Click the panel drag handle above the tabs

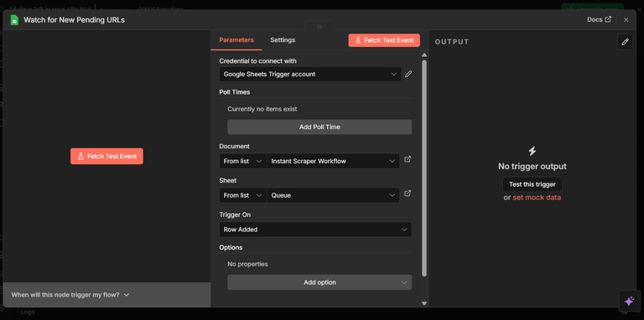319,26
